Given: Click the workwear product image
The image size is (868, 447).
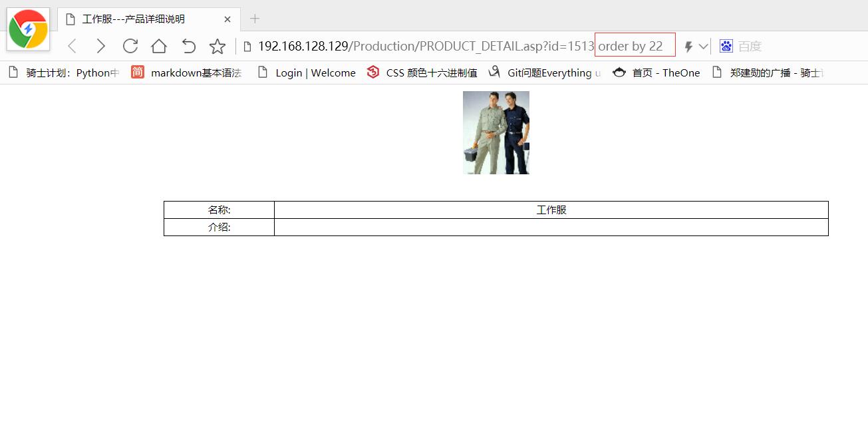Looking at the screenshot, I should [496, 132].
